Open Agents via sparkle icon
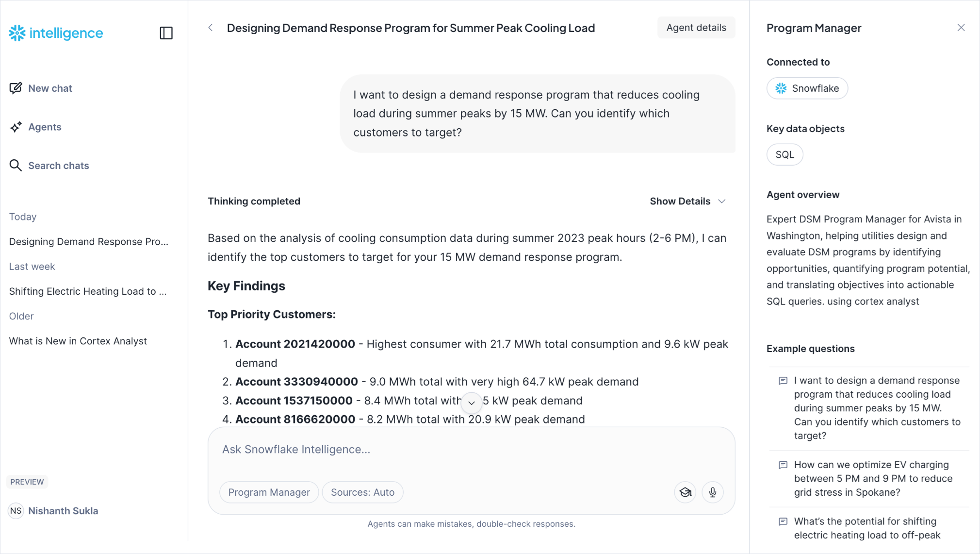 coord(16,127)
